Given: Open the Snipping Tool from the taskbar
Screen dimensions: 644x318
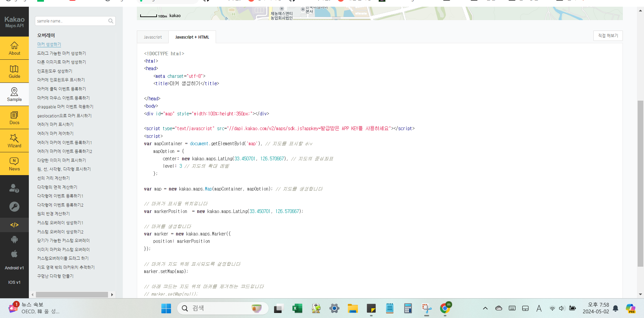Looking at the screenshot, I should click(426, 308).
